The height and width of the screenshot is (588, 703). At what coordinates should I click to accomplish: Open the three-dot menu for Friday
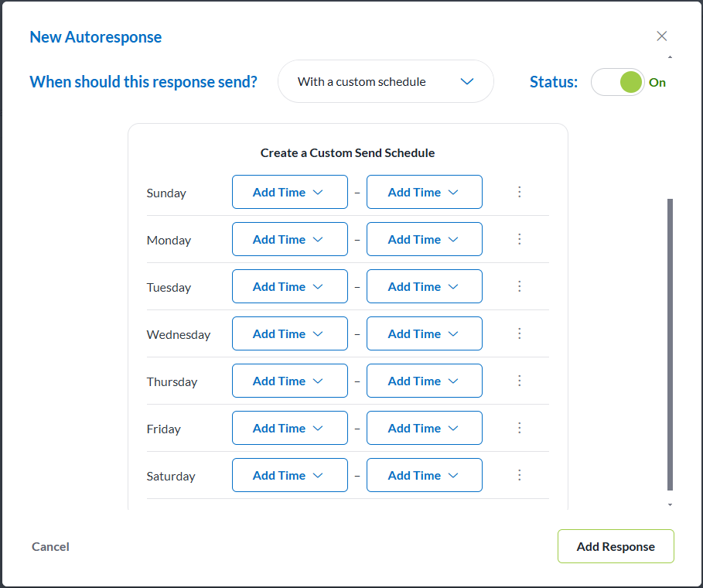click(x=519, y=427)
